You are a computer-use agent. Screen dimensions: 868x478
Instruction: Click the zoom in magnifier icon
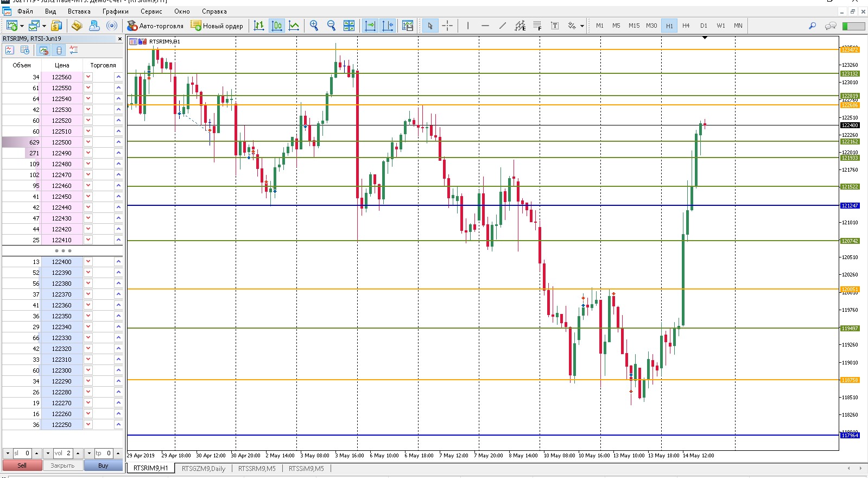coord(314,26)
